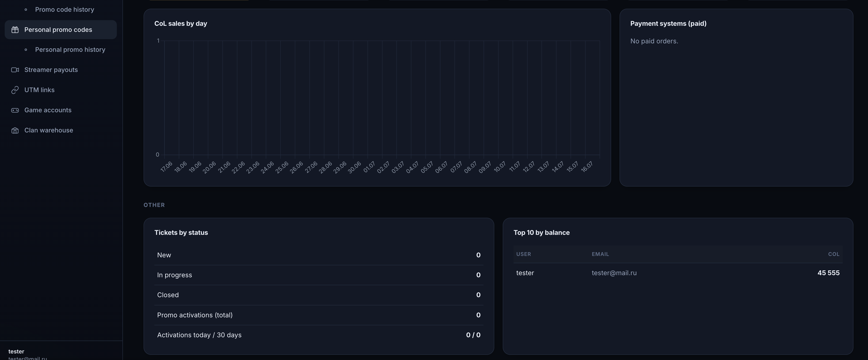The width and height of the screenshot is (868, 360).
Task: Click the No paid orders message
Action: pyautogui.click(x=654, y=41)
